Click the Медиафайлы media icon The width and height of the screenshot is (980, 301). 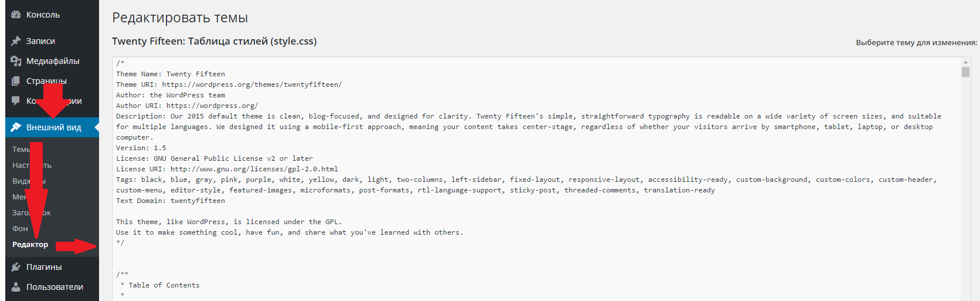coord(16,61)
